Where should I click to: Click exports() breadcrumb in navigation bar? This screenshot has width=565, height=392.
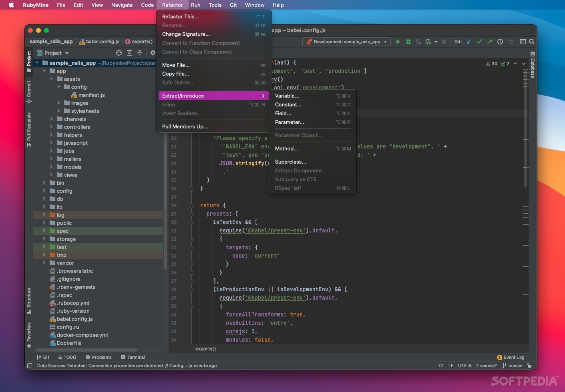139,41
